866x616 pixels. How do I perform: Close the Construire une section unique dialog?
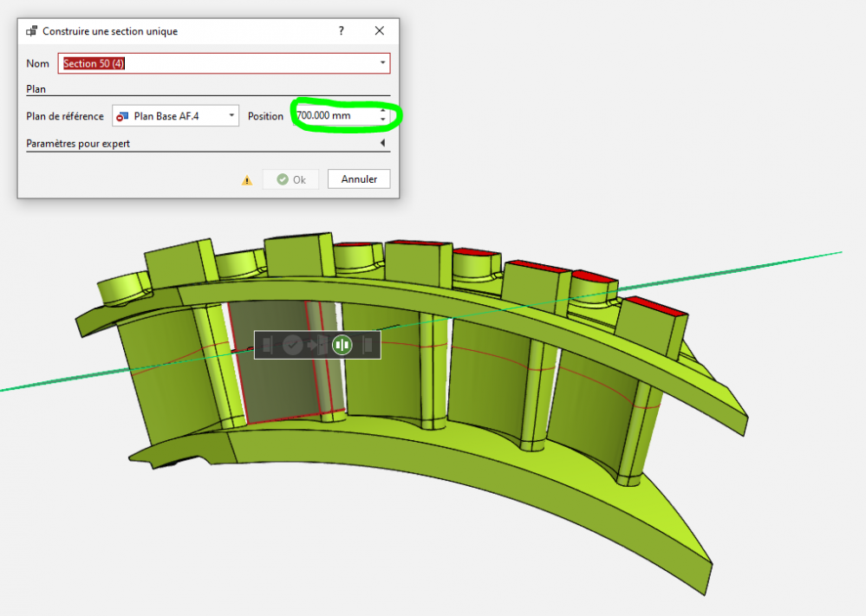pyautogui.click(x=379, y=31)
